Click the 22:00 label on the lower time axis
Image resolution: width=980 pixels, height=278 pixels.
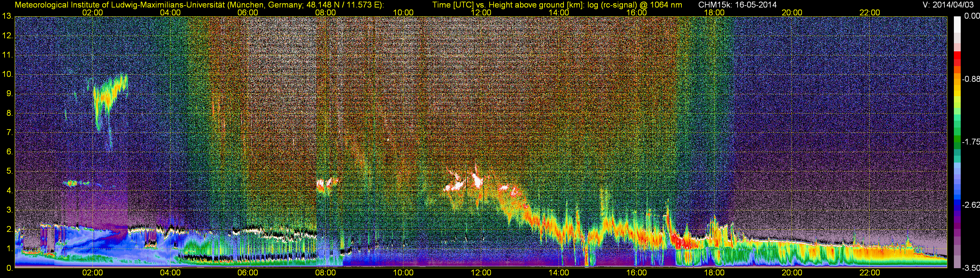(x=870, y=273)
